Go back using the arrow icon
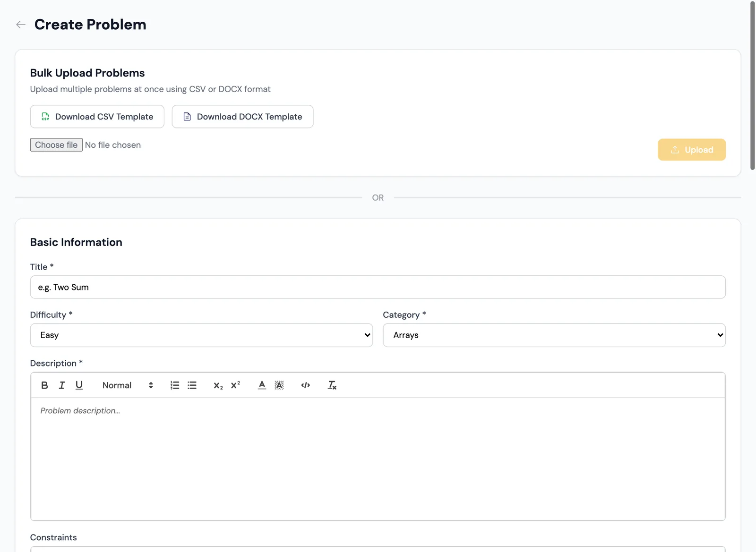 pyautogui.click(x=21, y=25)
